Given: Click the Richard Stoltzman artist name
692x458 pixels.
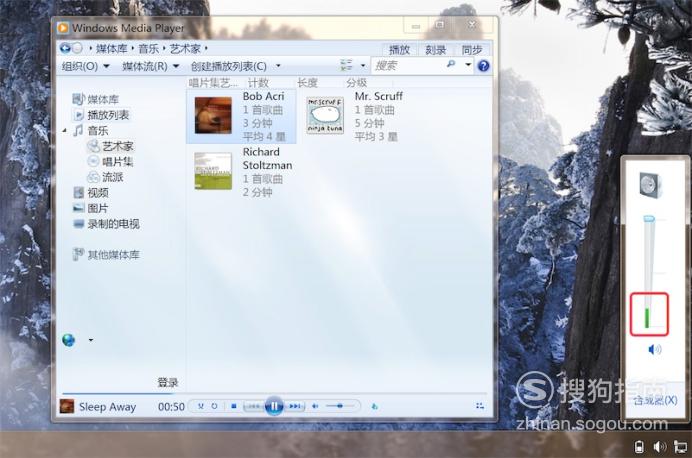Looking at the screenshot, I should coord(267,158).
